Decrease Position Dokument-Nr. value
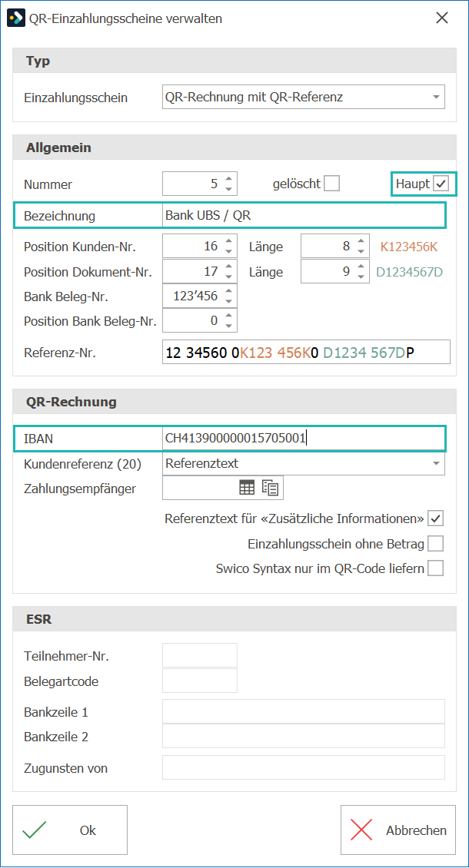469x868 pixels. tap(230, 277)
